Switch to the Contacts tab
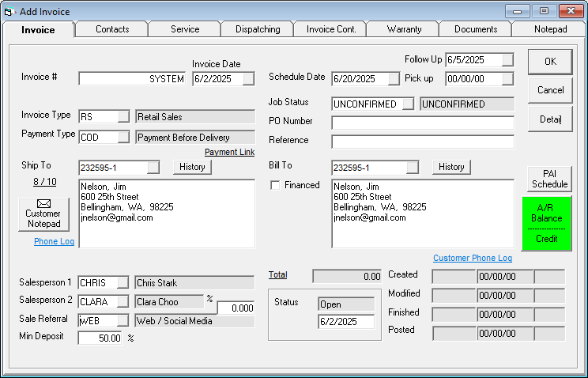Viewport: 588px width, 378px height. click(x=112, y=29)
